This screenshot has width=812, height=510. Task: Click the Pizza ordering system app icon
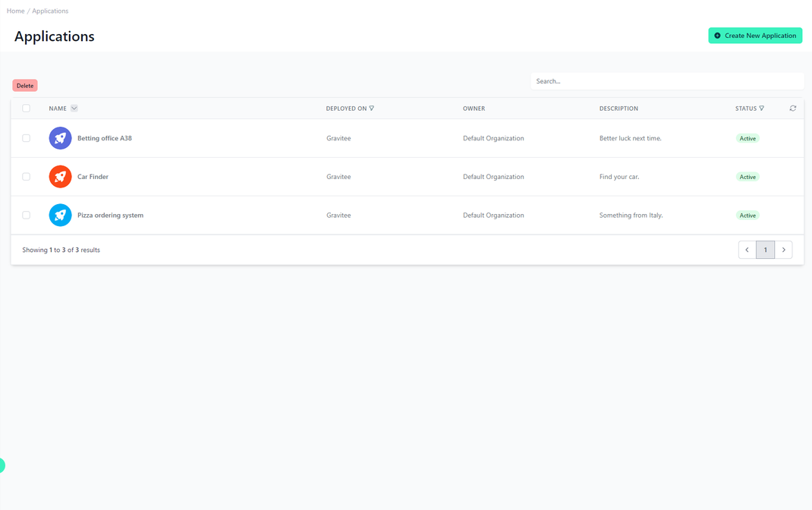click(x=60, y=215)
